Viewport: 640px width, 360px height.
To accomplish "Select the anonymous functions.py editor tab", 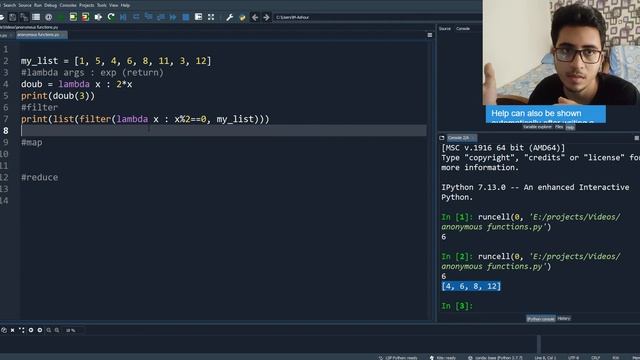I will (41, 35).
